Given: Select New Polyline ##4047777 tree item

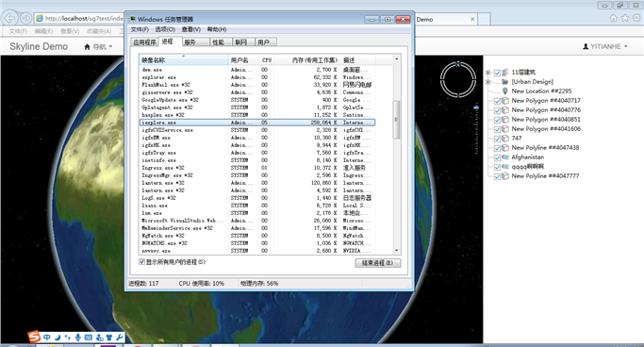Looking at the screenshot, I should coord(545,176).
